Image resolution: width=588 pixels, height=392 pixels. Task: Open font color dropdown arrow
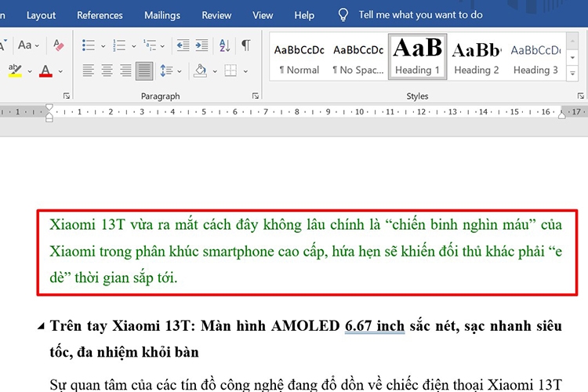coord(60,71)
